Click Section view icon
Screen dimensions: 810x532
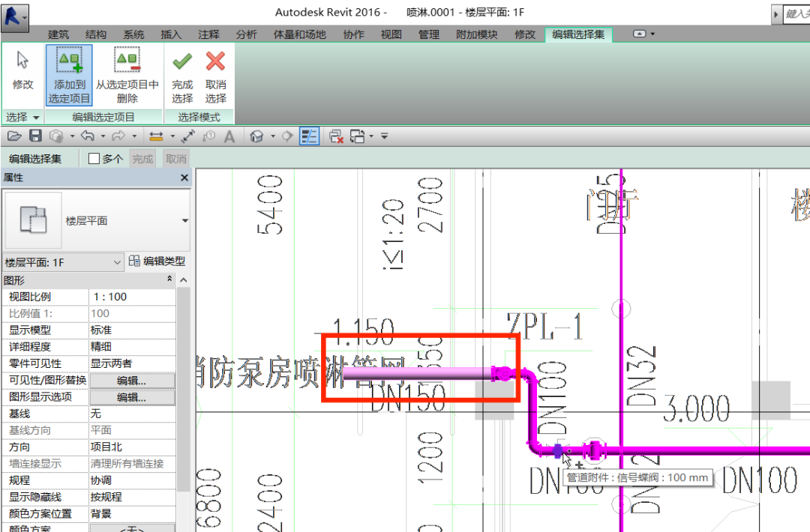pos(287,136)
